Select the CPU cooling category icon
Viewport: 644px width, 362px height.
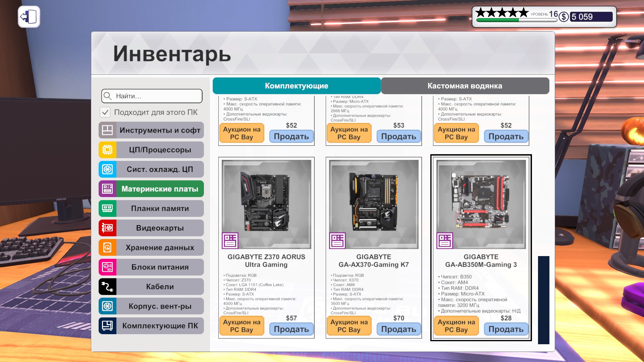pyautogui.click(x=107, y=169)
